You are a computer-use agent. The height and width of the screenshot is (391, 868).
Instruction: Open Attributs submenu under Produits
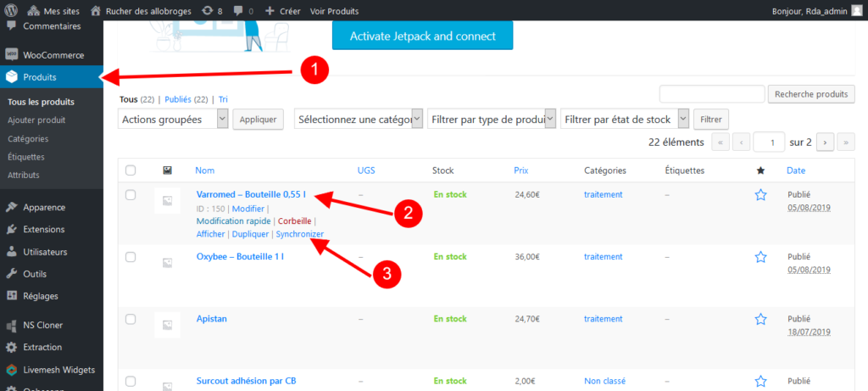pos(24,175)
